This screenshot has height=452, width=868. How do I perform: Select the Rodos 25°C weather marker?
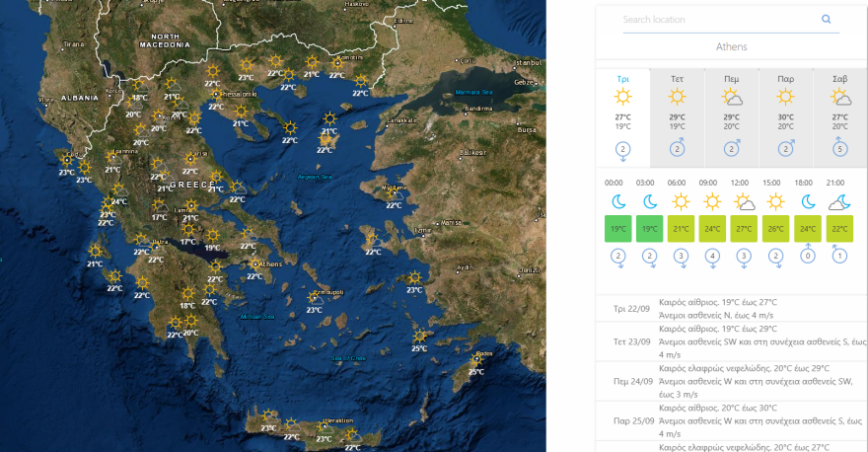coord(474,360)
